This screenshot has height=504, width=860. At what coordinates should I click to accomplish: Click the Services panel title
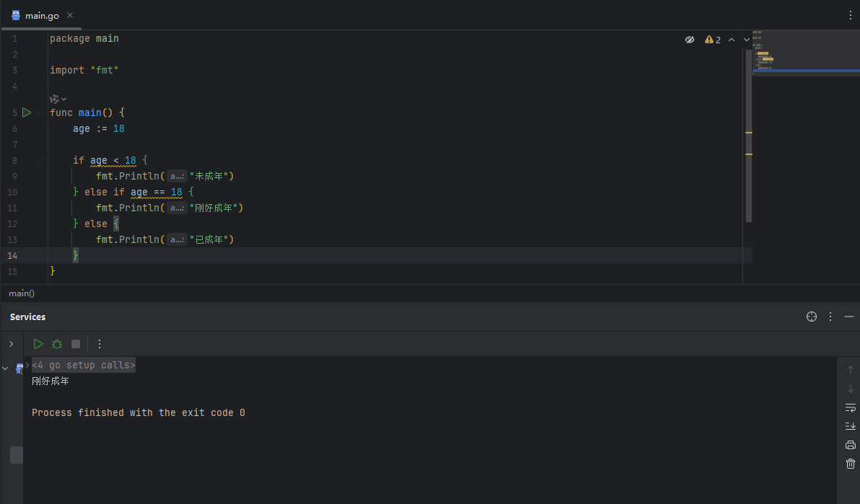(x=27, y=317)
